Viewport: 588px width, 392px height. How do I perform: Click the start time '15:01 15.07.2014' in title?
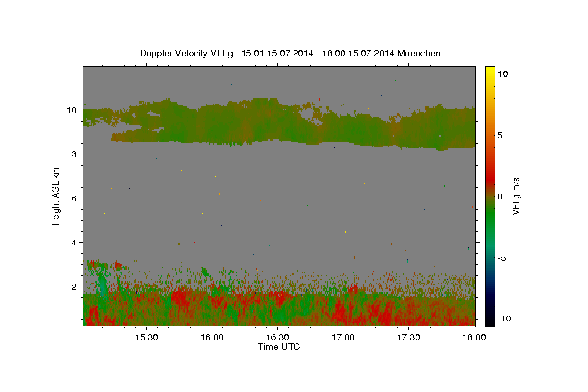coord(276,53)
